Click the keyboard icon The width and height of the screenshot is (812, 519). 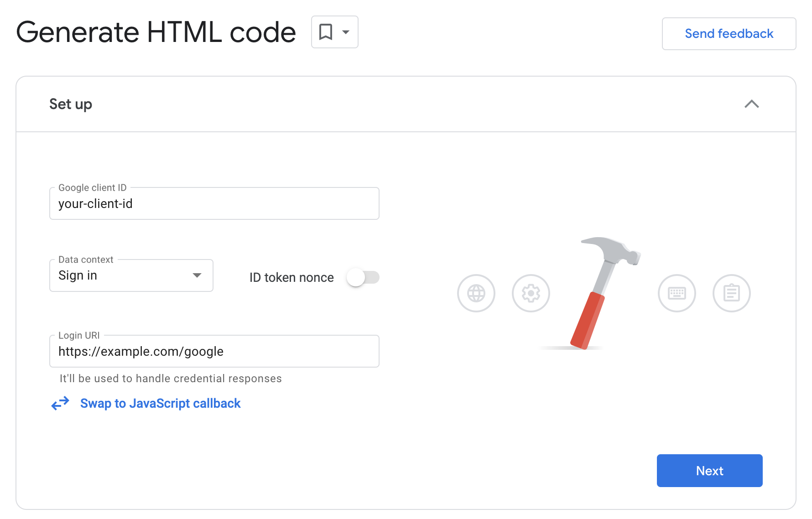click(677, 293)
